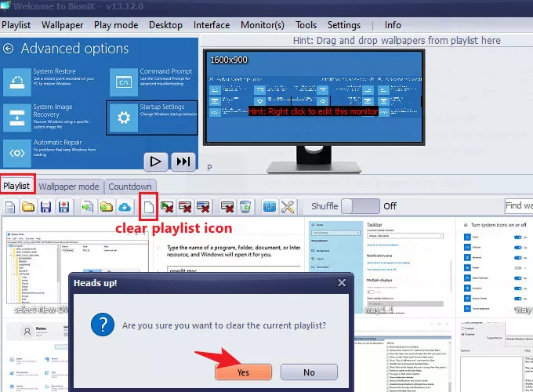
Task: Open the Info menu
Action: 393,25
